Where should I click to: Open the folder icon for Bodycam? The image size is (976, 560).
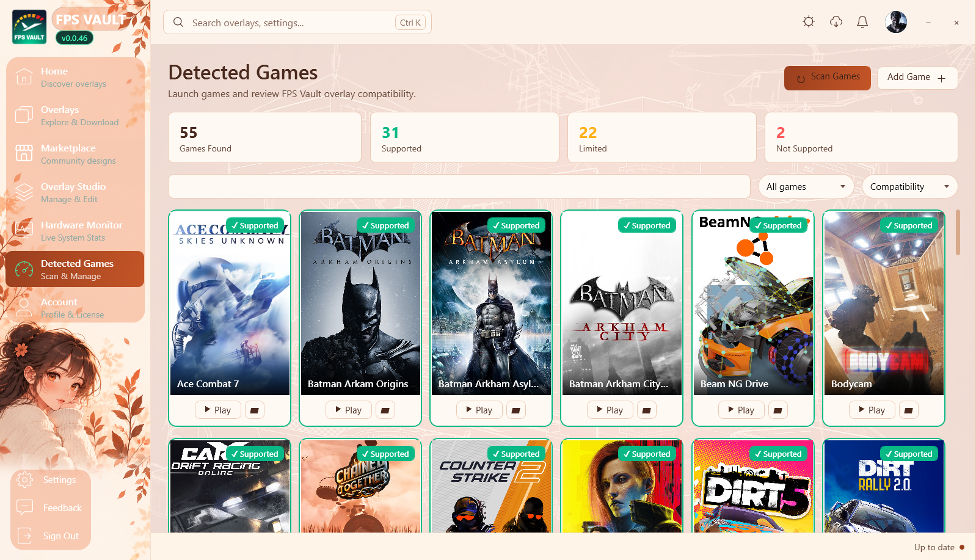coord(909,410)
